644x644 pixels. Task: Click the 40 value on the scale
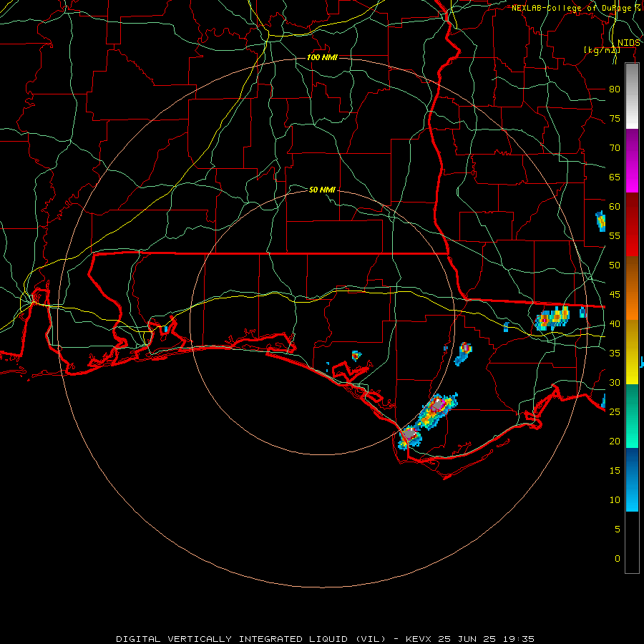click(615, 323)
